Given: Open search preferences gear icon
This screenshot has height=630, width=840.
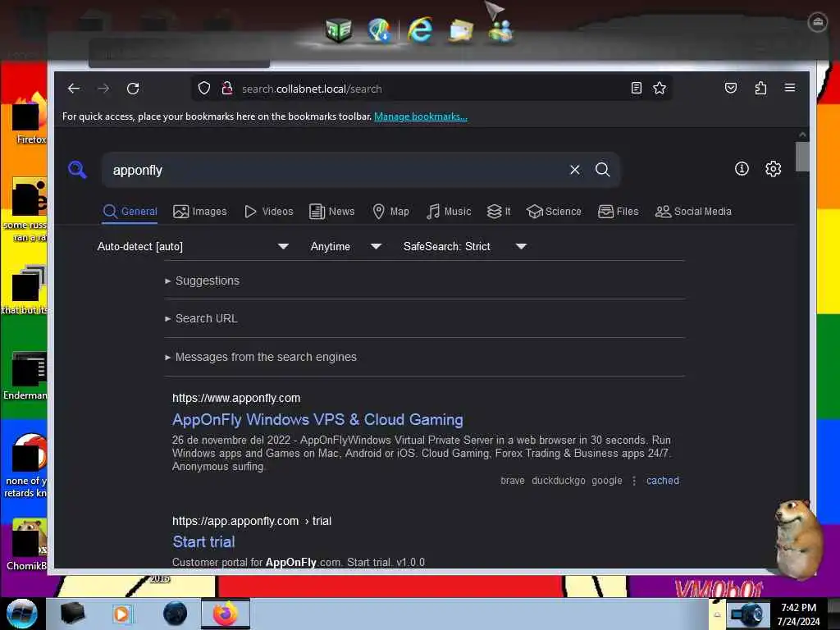Looking at the screenshot, I should point(773,169).
